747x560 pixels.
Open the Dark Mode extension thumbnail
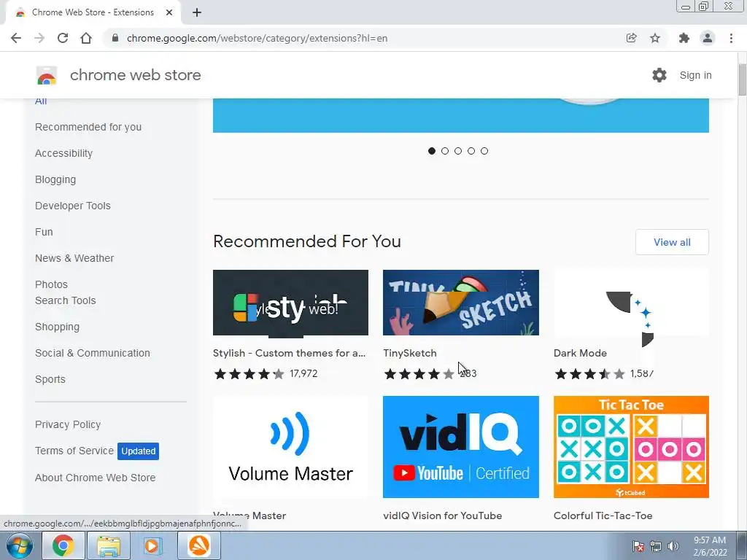(x=631, y=303)
